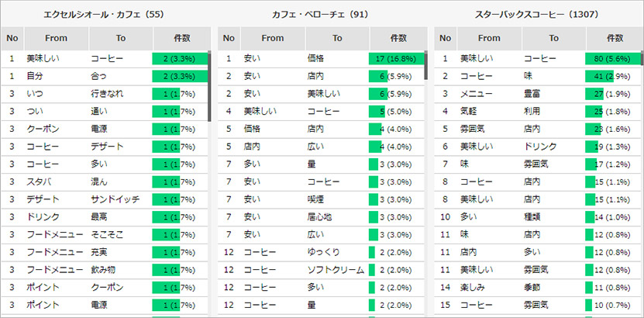Select the 自分 cell in Excelsior table
644x318 pixels.
click(35, 77)
